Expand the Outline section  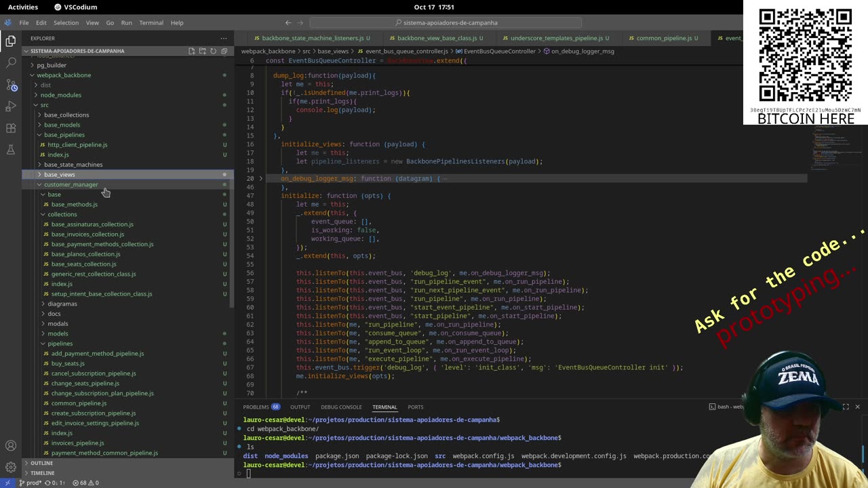click(41, 463)
